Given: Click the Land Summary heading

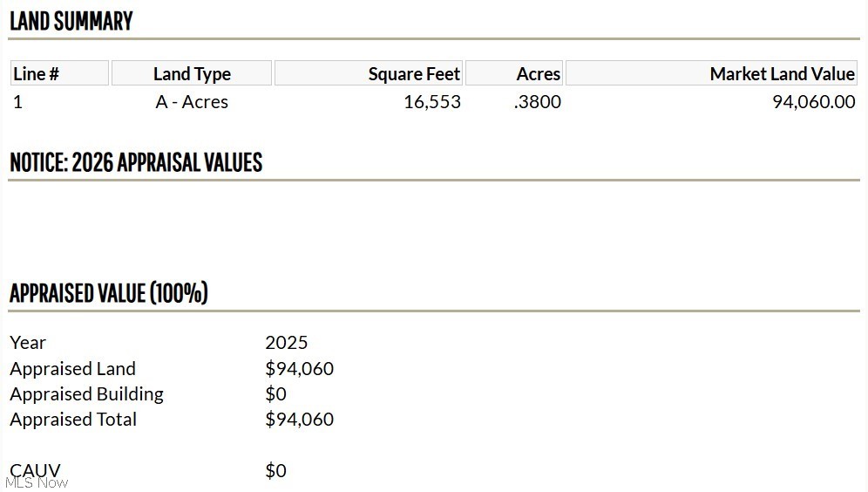Looking at the screenshot, I should pyautogui.click(x=71, y=21).
